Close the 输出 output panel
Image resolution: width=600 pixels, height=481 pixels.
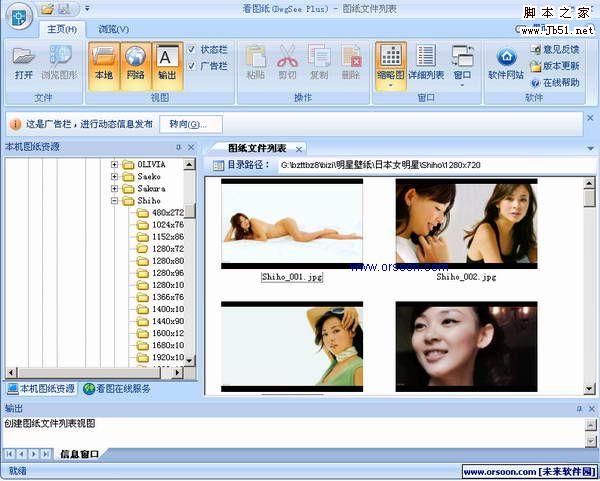(591, 409)
